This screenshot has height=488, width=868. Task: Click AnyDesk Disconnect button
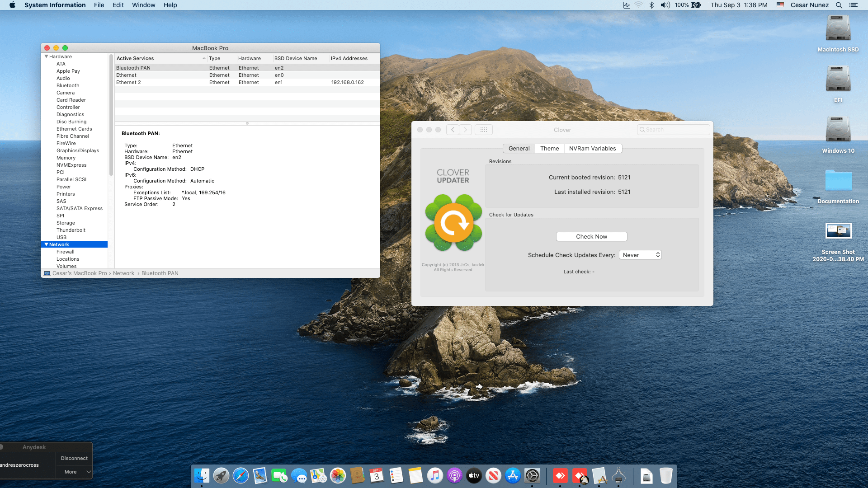[x=74, y=458]
